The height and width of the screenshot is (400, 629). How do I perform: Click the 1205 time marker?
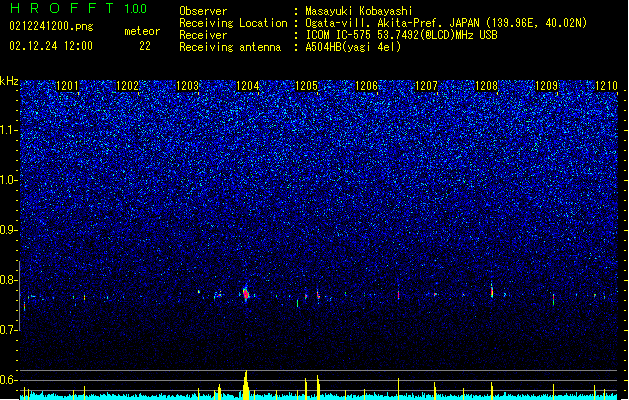point(306,86)
